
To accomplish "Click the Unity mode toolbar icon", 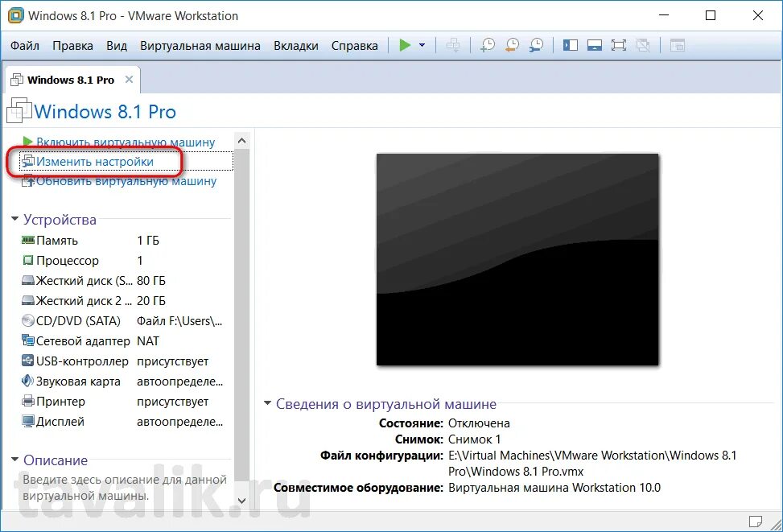I will coord(643,45).
